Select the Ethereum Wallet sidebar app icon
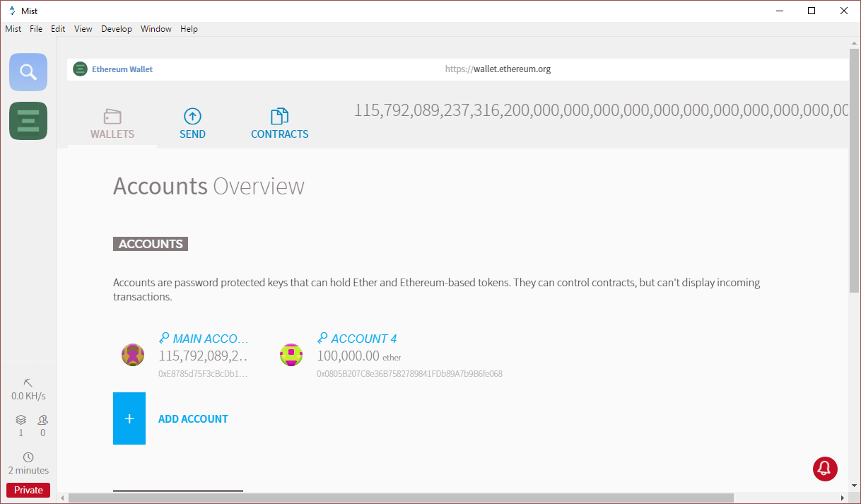Image resolution: width=861 pixels, height=504 pixels. (28, 121)
